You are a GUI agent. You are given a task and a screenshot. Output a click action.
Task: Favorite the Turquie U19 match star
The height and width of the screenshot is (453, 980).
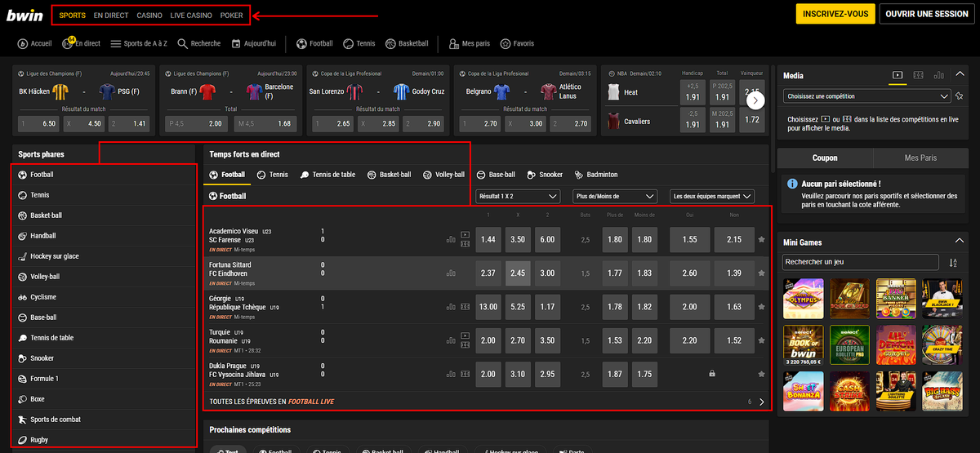[x=762, y=340]
